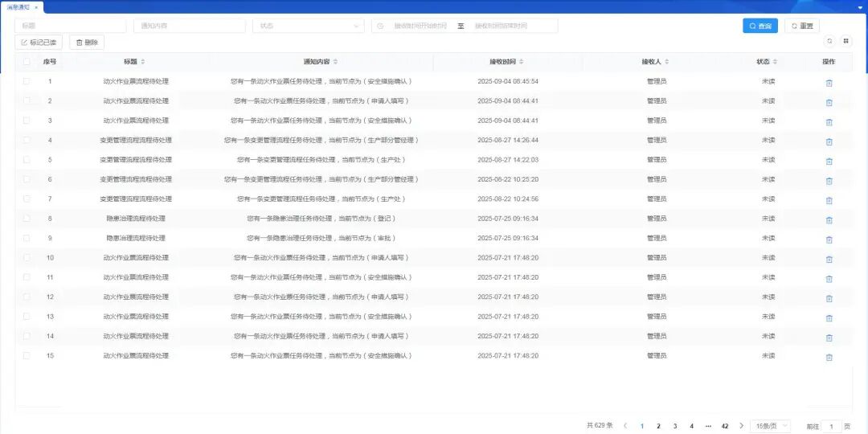The height and width of the screenshot is (434, 868).
Task: Open the 状态 filter dropdown
Action: click(x=308, y=26)
